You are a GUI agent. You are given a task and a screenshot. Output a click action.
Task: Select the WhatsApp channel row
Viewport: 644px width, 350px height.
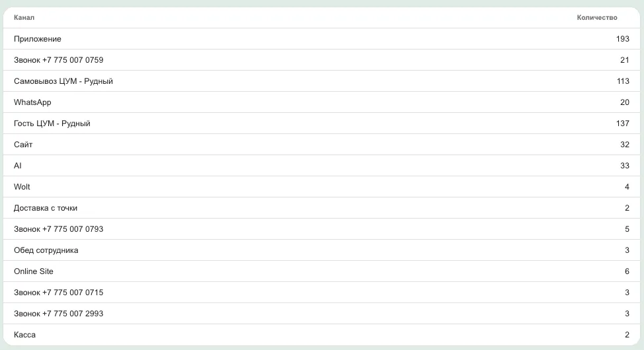[321, 102]
